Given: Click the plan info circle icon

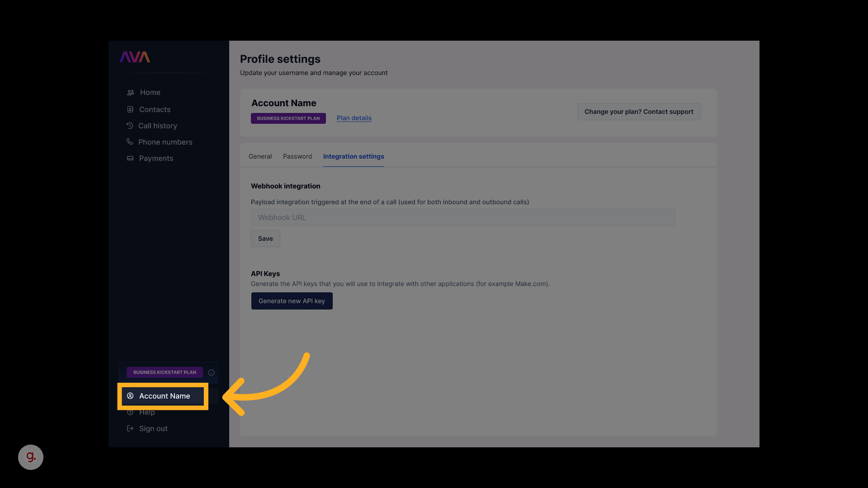Looking at the screenshot, I should [x=211, y=372].
